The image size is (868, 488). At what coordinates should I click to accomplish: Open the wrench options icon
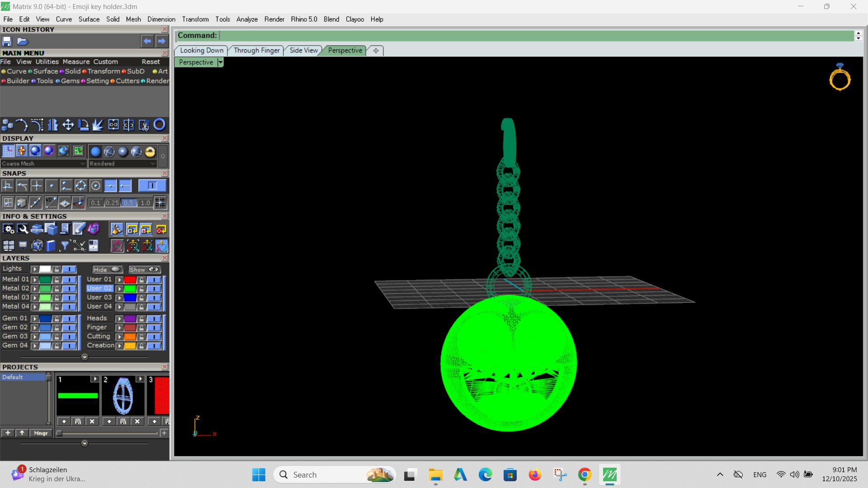pyautogui.click(x=23, y=229)
